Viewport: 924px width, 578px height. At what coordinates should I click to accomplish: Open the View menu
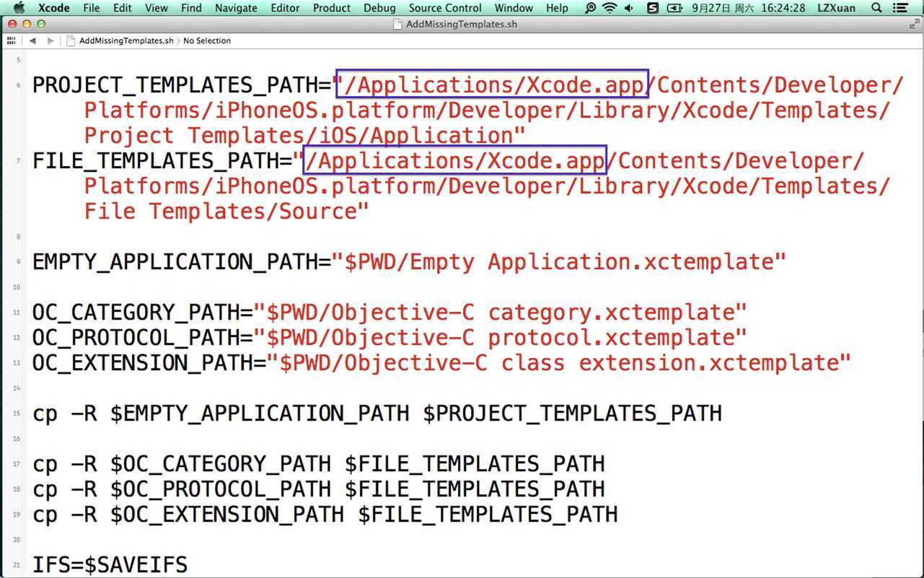pos(157,8)
